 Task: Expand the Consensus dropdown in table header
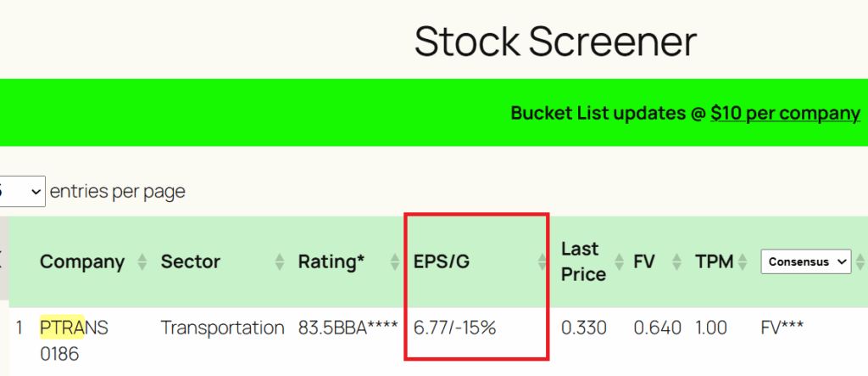[x=805, y=262]
